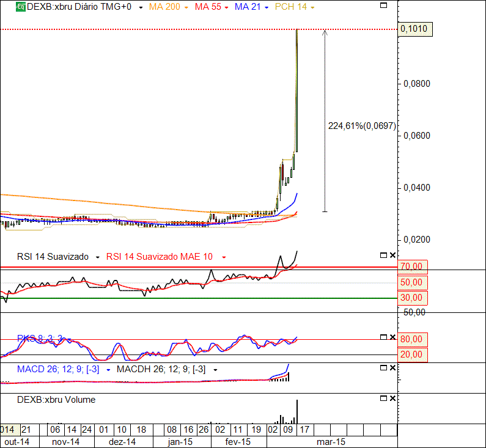The width and height of the screenshot is (486, 448).
Task: Maximize the PKS stochastic pane
Action: 383,337
